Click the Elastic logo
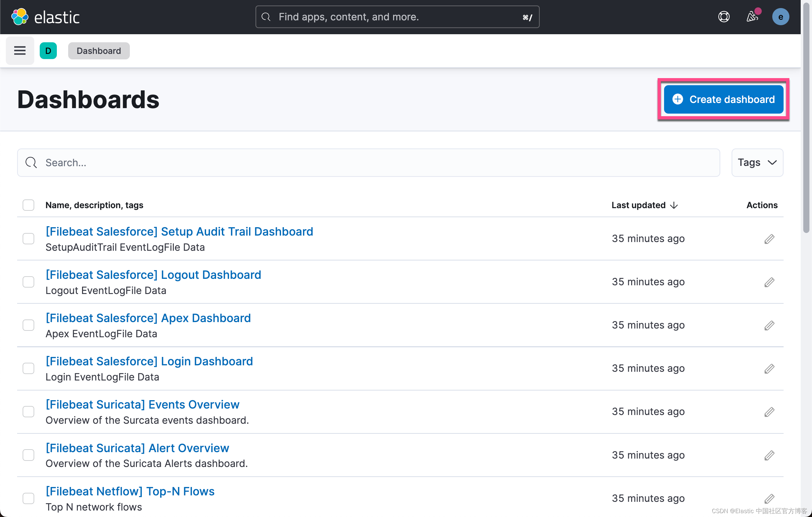The image size is (812, 517). coord(46,17)
